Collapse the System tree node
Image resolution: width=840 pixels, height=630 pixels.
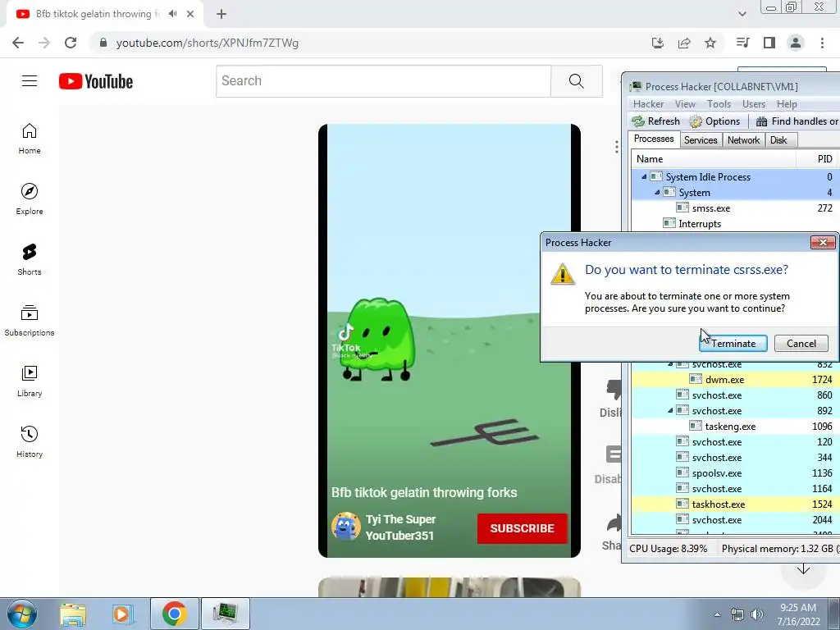[657, 192]
